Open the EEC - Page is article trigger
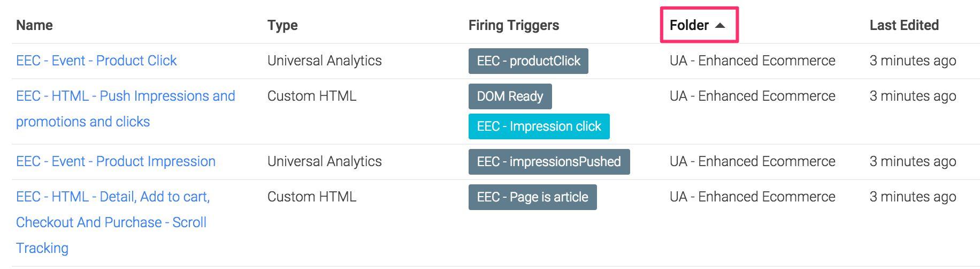 click(x=533, y=197)
